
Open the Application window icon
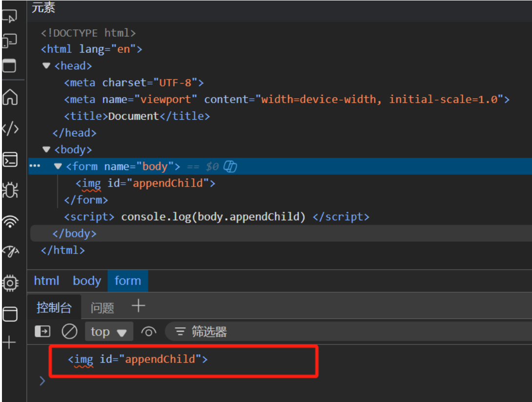click(10, 314)
